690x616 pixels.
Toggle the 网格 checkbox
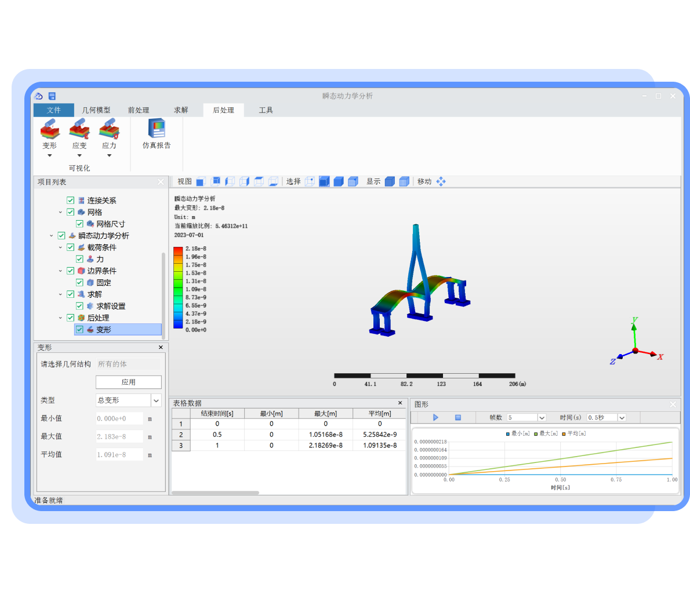[x=70, y=212]
